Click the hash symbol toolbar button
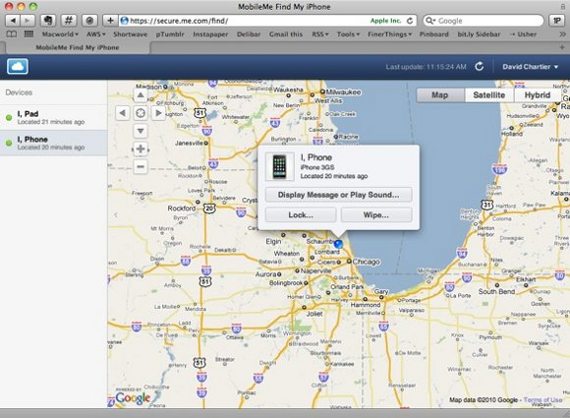This screenshot has height=418, width=570. pyautogui.click(x=68, y=21)
